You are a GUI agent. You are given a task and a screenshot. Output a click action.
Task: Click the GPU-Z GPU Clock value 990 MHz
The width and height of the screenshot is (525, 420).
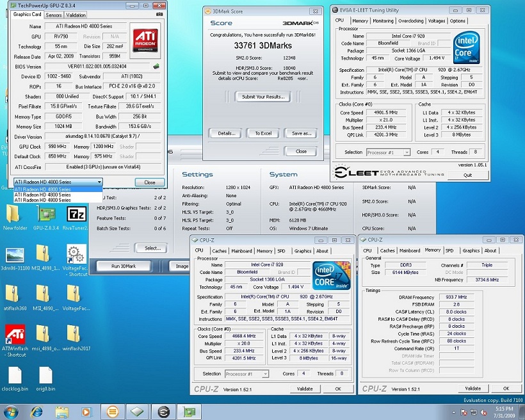(57, 147)
